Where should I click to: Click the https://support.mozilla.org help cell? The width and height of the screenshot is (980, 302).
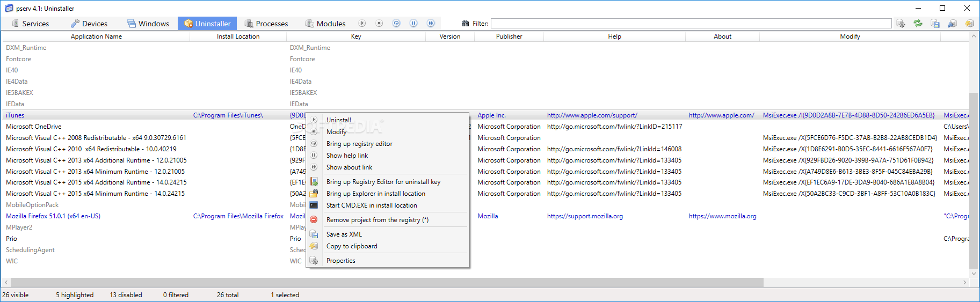585,216
